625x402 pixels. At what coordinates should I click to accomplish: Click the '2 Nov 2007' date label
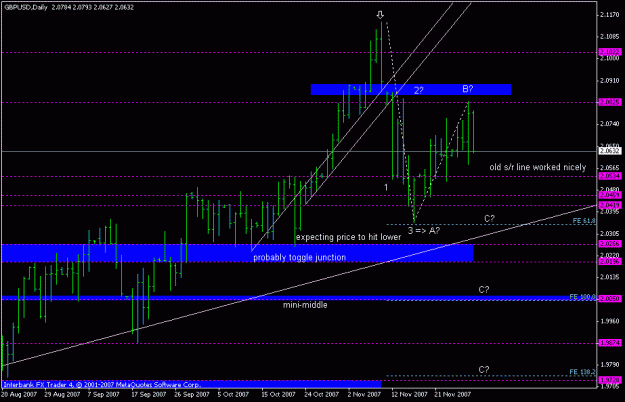point(364,394)
